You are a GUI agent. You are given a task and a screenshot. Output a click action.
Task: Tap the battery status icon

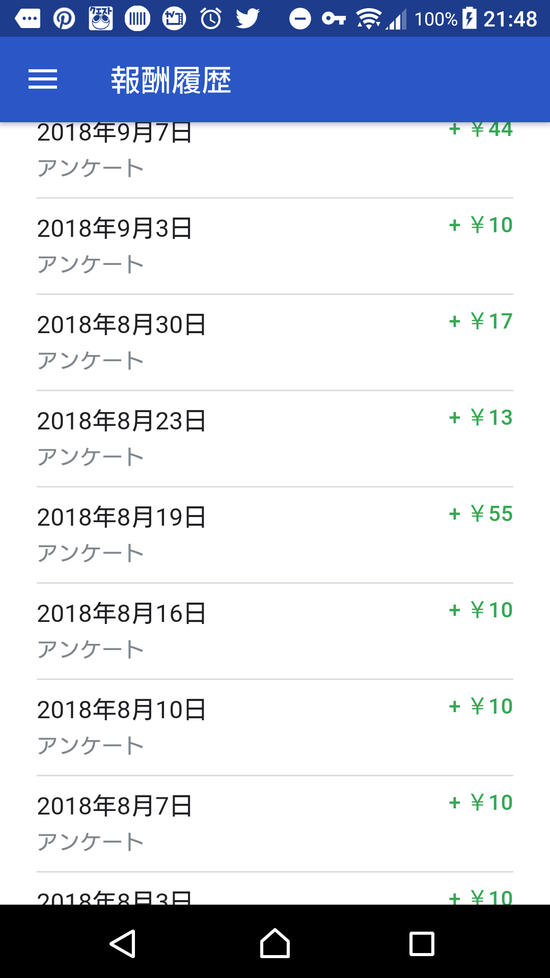[470, 19]
